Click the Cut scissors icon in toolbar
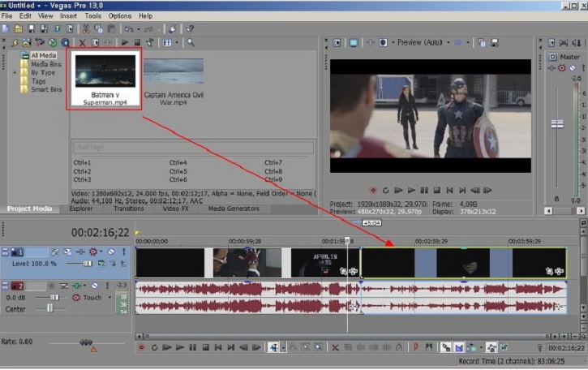 [86, 28]
